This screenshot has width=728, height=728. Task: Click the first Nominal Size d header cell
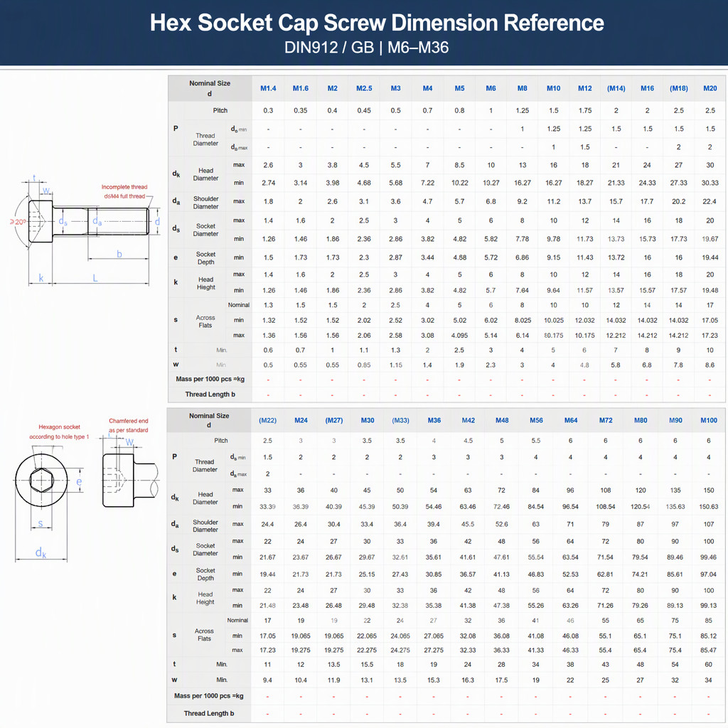coord(210,88)
